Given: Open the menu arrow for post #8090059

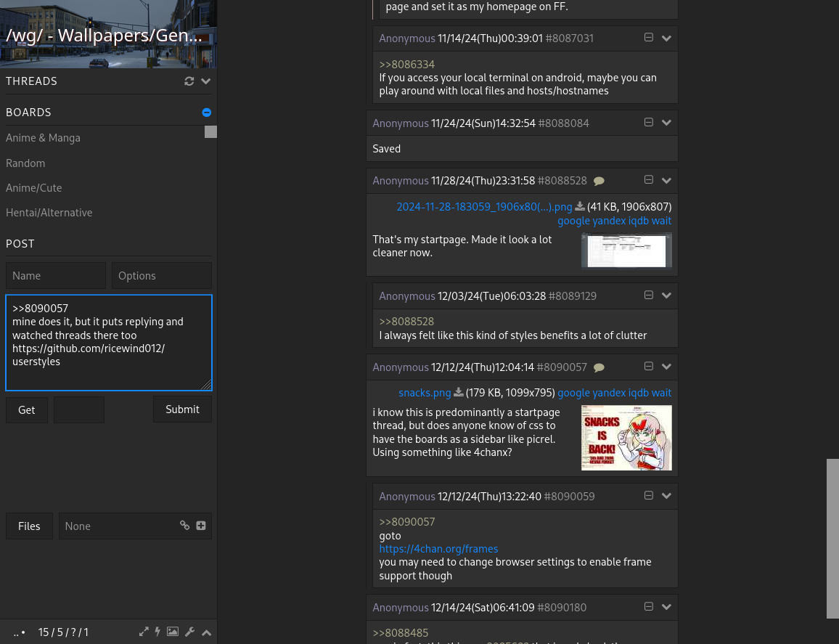Looking at the screenshot, I should pyautogui.click(x=666, y=496).
